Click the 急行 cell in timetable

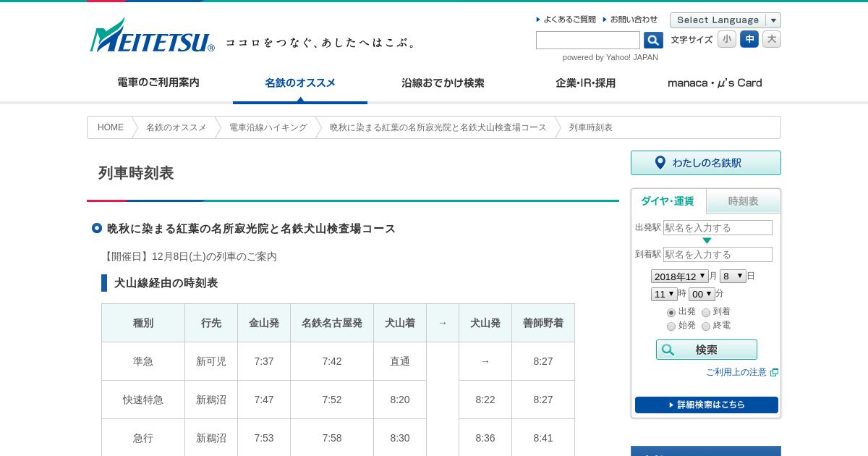pyautogui.click(x=143, y=438)
